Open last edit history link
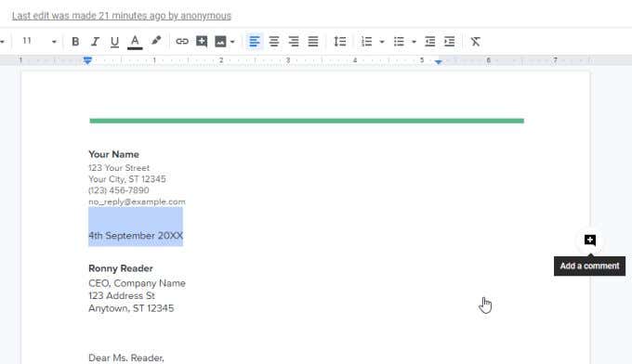The width and height of the screenshot is (632, 364). pyautogui.click(x=122, y=16)
